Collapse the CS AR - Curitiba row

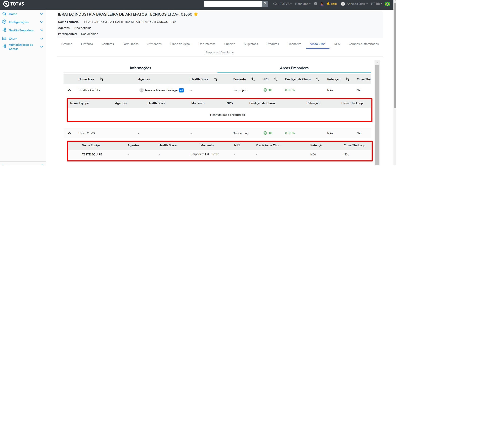point(69,90)
